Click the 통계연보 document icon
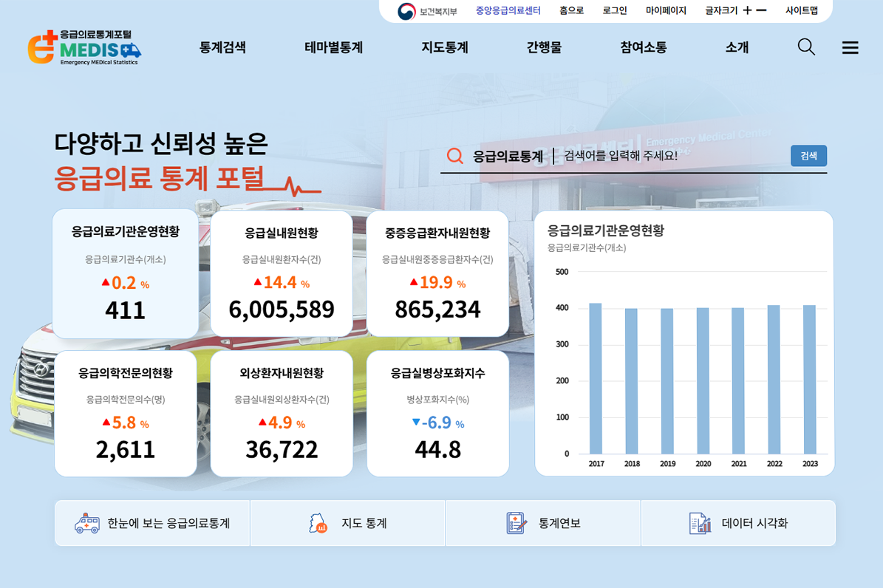883x588 pixels. point(516,523)
